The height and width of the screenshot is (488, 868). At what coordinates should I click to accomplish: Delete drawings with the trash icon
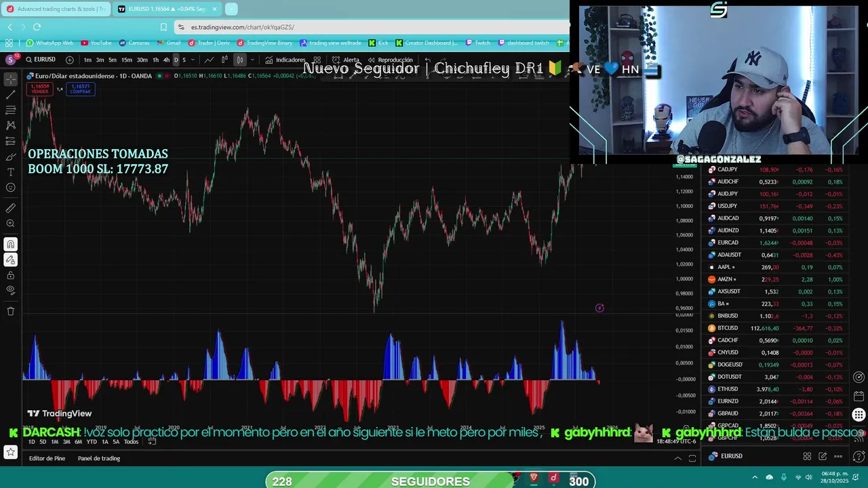pyautogui.click(x=11, y=311)
